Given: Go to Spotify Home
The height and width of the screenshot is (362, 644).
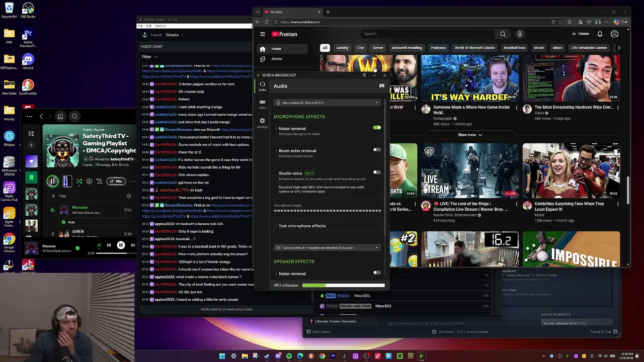Looking at the screenshot, I should point(60,117).
